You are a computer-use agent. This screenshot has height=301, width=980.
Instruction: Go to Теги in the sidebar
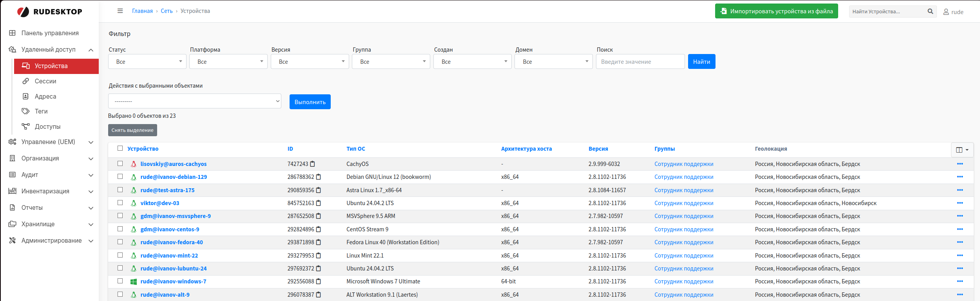[41, 111]
